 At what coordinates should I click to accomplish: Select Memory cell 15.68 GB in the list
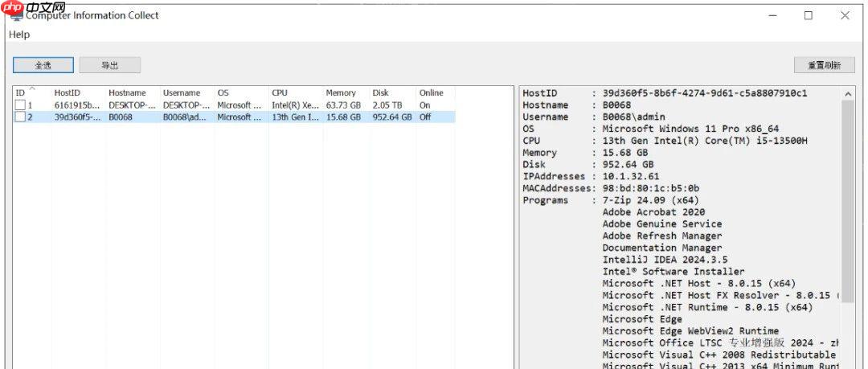(343, 117)
